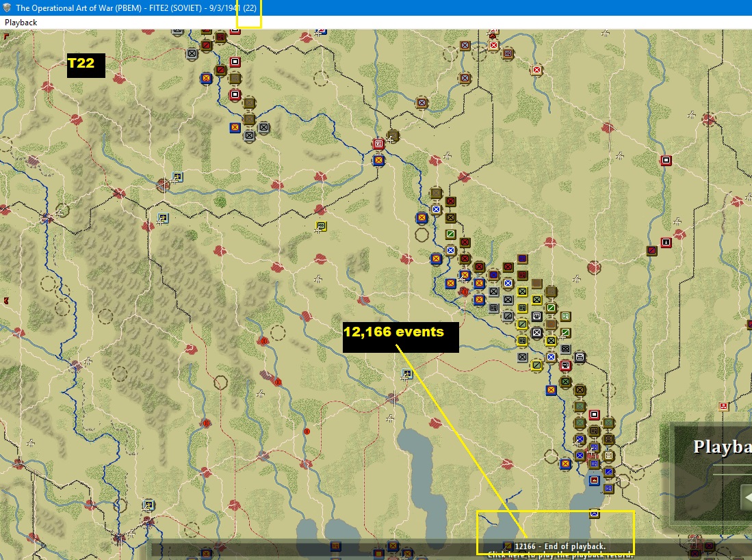Select the purple HQ unit atop the cluster
Image resolution: width=752 pixels, height=560 pixels.
(x=522, y=258)
